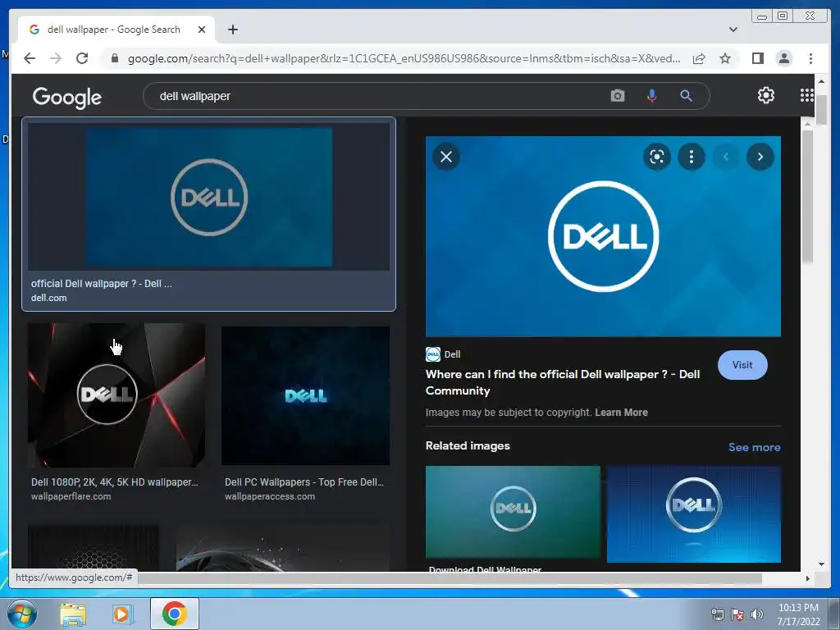Close the image preview panel
Screen dimensions: 840x630
coord(445,157)
